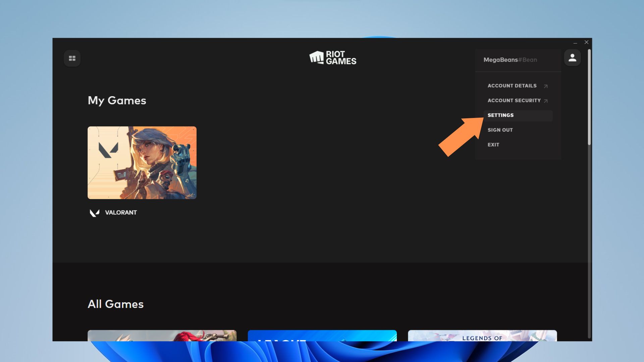Viewport: 644px width, 362px height.
Task: Click the Valorant game thumbnail
Action: point(142,163)
